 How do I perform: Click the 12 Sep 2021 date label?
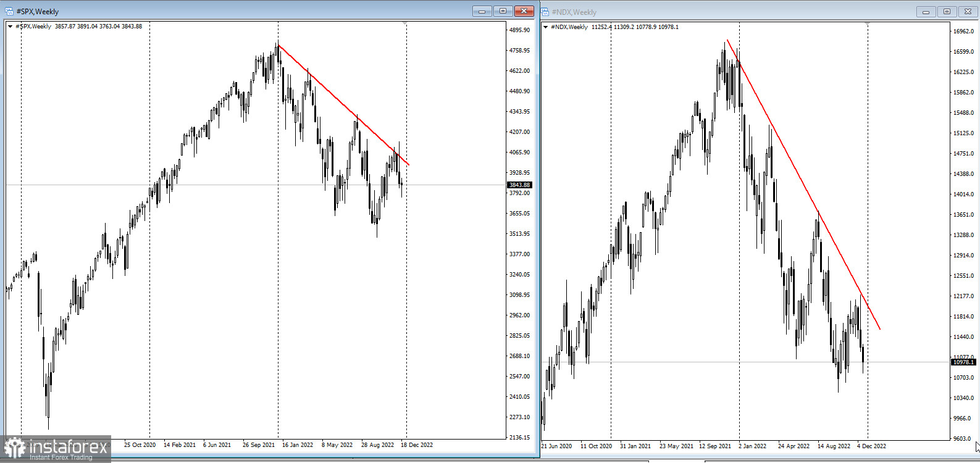[715, 446]
